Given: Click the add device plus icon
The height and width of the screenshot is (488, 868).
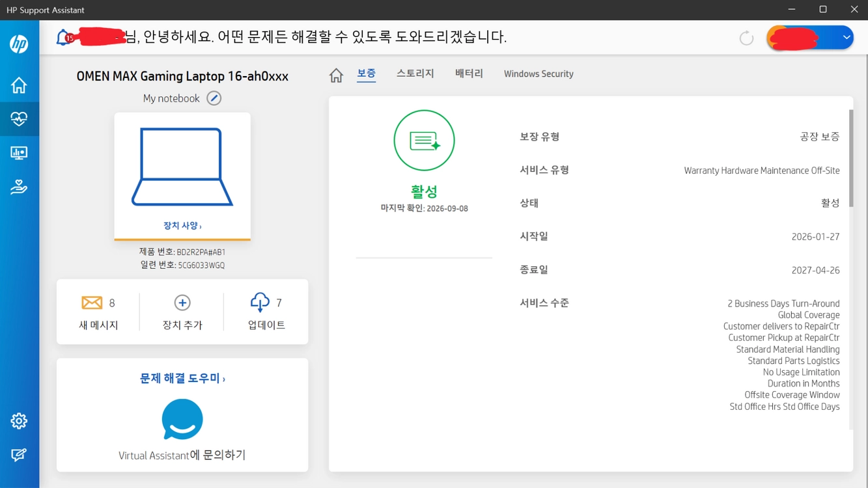Looking at the screenshot, I should [182, 303].
